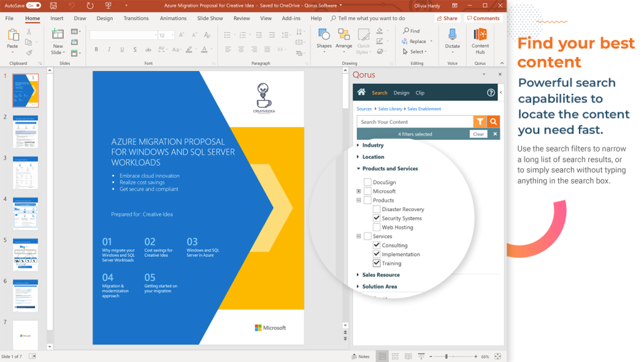Click the Format Painter brush icon

[29, 52]
